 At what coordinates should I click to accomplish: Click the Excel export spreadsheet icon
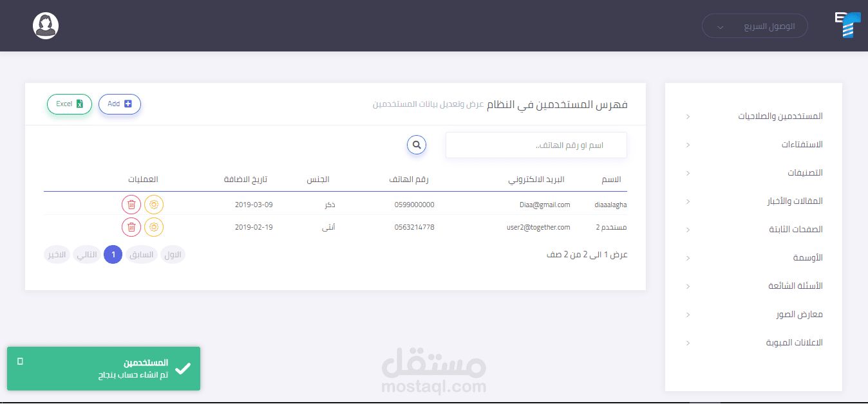click(x=79, y=104)
